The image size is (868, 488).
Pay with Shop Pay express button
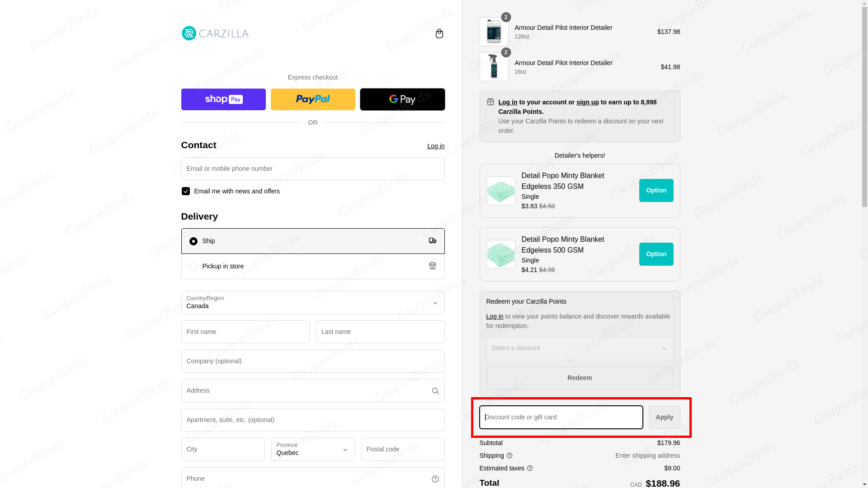click(x=223, y=99)
